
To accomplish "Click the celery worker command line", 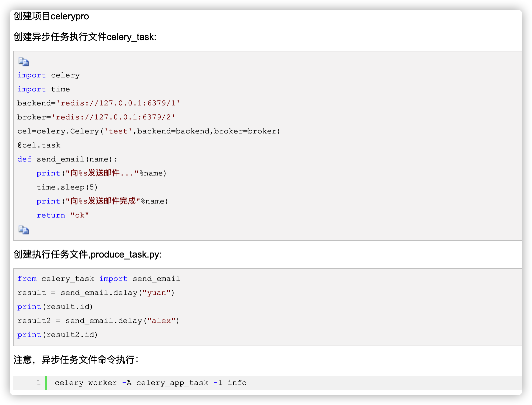I will 151,383.
